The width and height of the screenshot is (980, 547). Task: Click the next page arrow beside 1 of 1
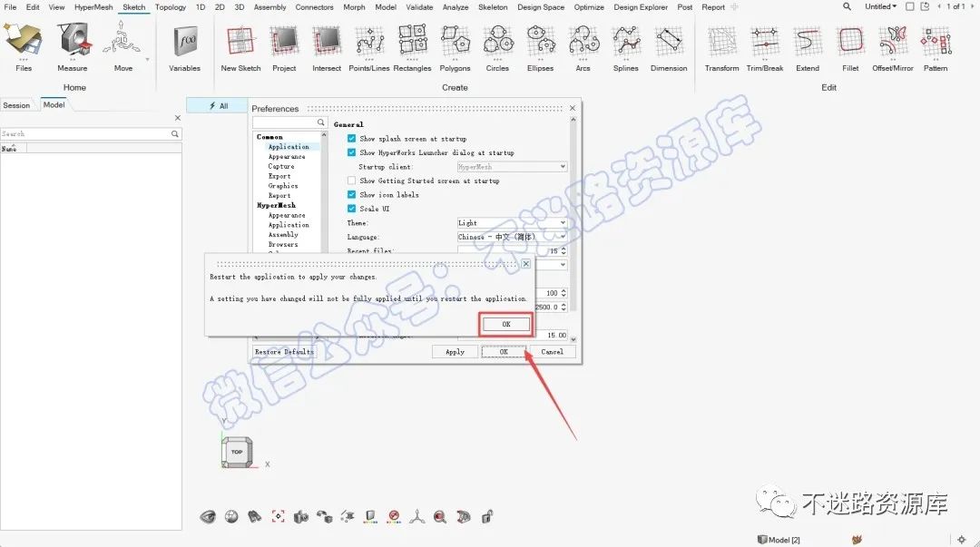(972, 6)
